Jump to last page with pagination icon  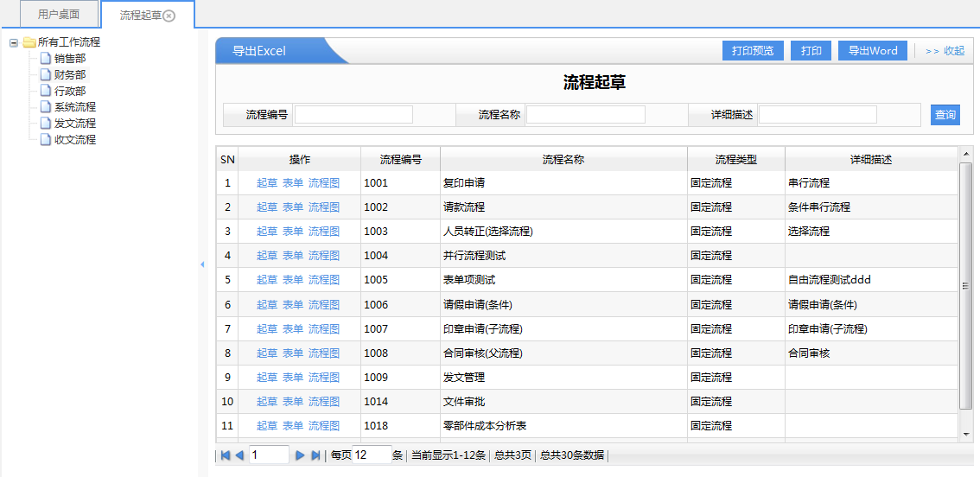[x=315, y=455]
